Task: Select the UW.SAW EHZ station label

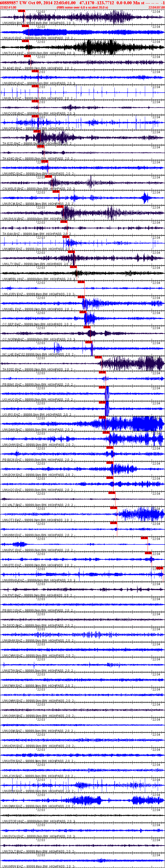Action: [x=37, y=430]
